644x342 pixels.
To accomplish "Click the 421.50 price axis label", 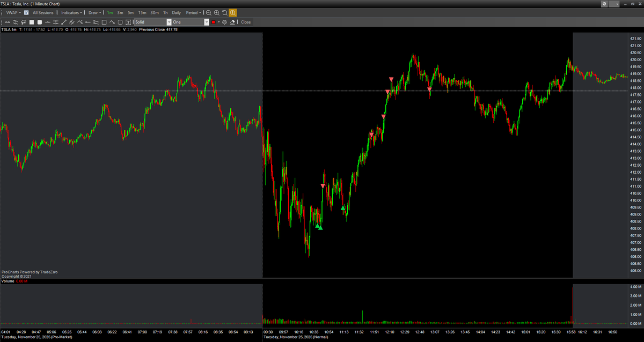I will pos(635,39).
